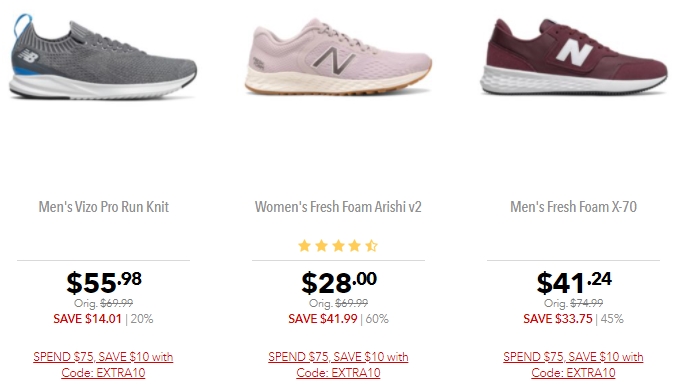Open the gray Vizo Pro Run Knit shoe image

point(103,56)
